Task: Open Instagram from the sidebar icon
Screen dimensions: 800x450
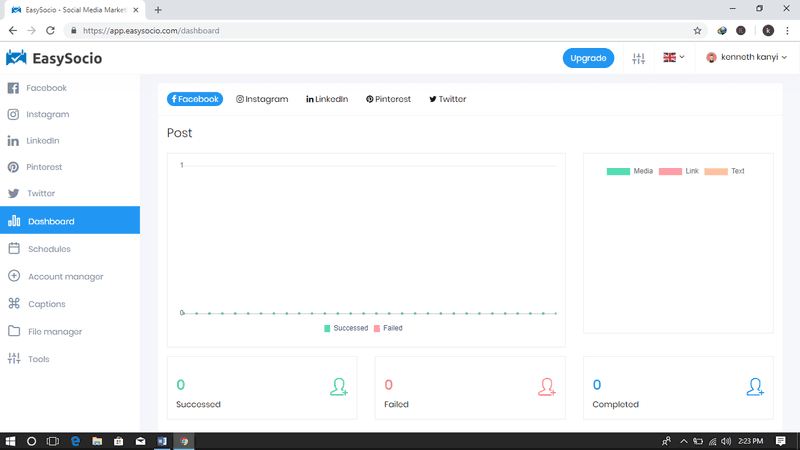Action: click(14, 114)
